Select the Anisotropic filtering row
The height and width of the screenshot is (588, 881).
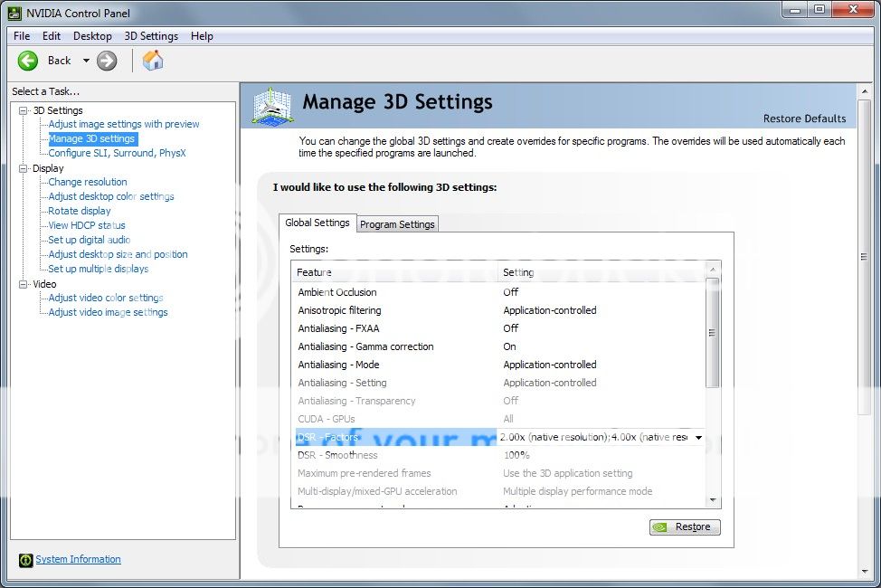[x=500, y=310]
